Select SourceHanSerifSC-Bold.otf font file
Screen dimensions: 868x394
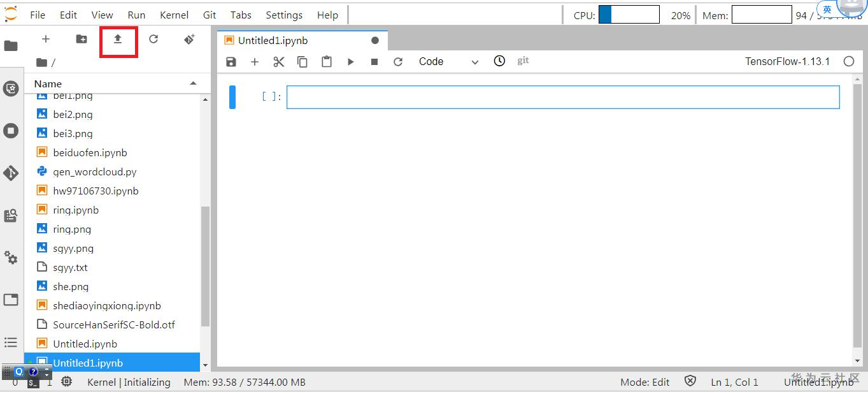click(x=112, y=325)
